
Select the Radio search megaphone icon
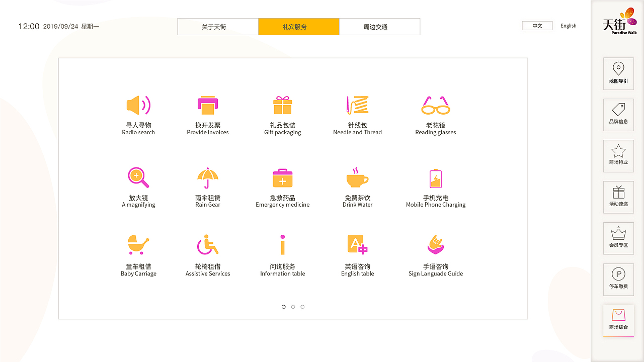tap(138, 106)
